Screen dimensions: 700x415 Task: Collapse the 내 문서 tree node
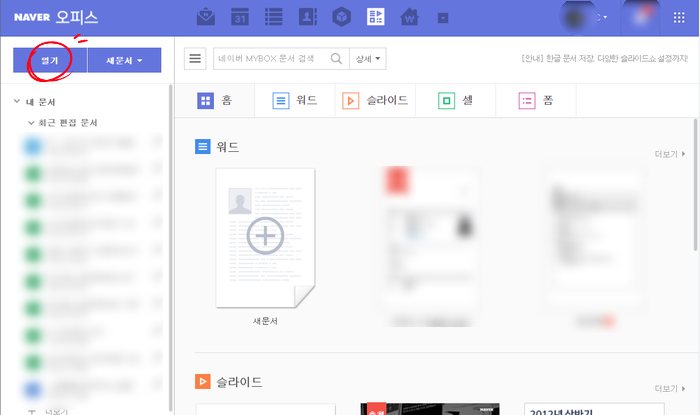coord(17,101)
